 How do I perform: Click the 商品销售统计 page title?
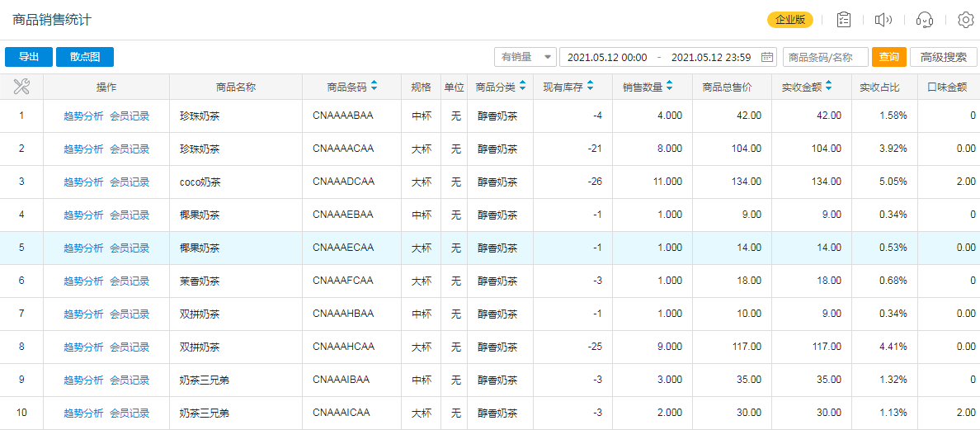[53, 20]
